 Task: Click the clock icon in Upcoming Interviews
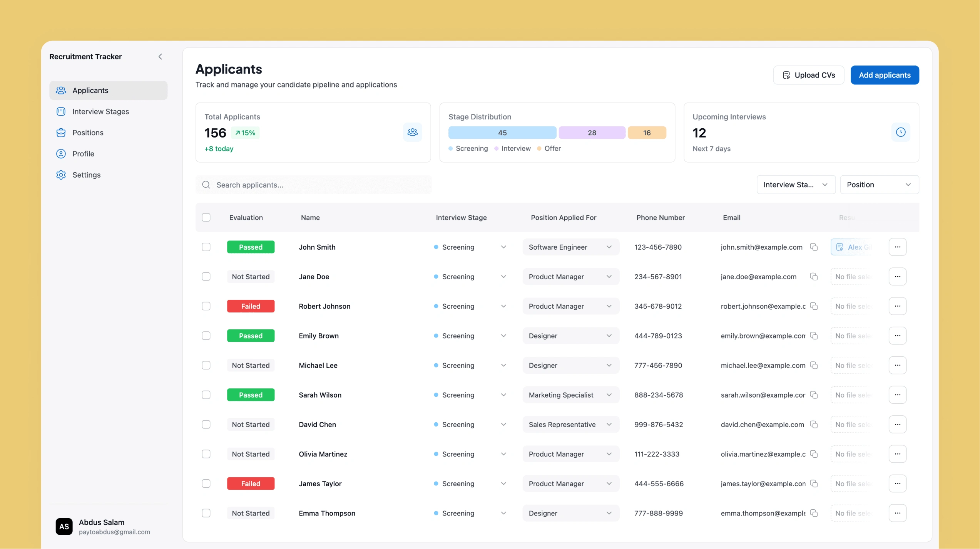tap(900, 132)
